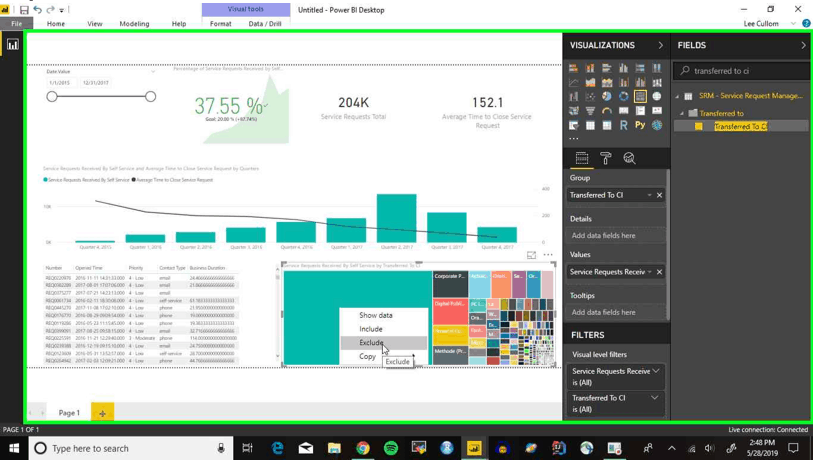Open Quick Access Toolbar customize arrow

coord(61,10)
